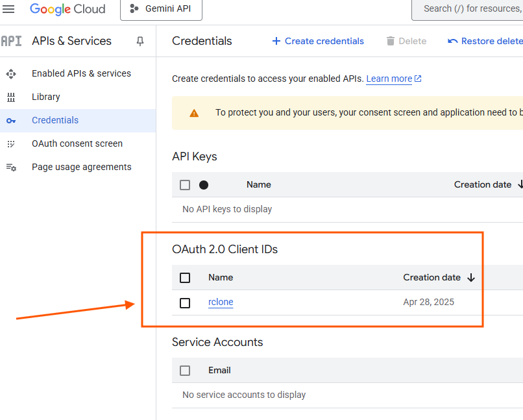Open the Gemini API project picker

161,9
